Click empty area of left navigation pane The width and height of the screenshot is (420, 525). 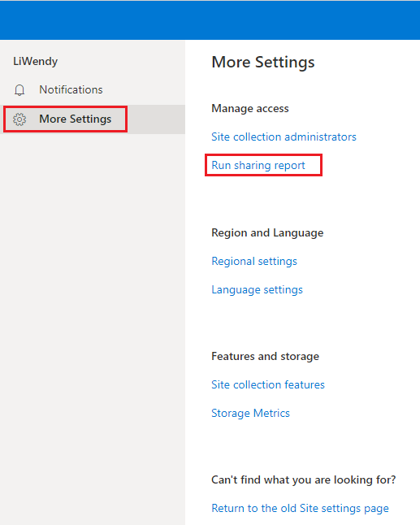[93, 302]
